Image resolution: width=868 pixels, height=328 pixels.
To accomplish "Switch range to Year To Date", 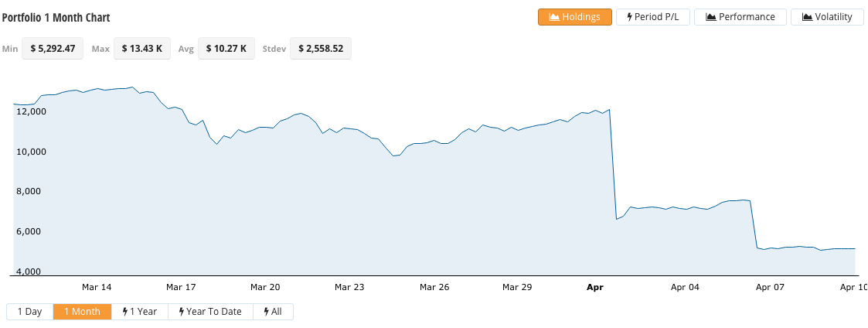I will 210,312.
